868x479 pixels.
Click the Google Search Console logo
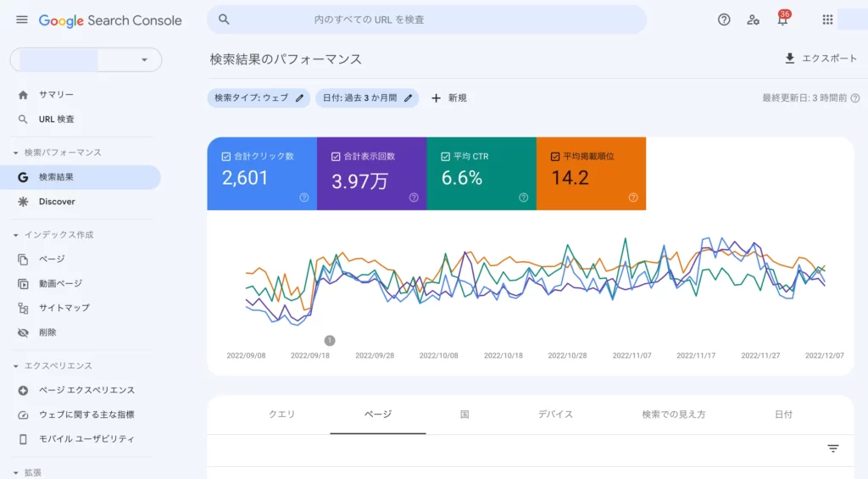pyautogui.click(x=110, y=20)
